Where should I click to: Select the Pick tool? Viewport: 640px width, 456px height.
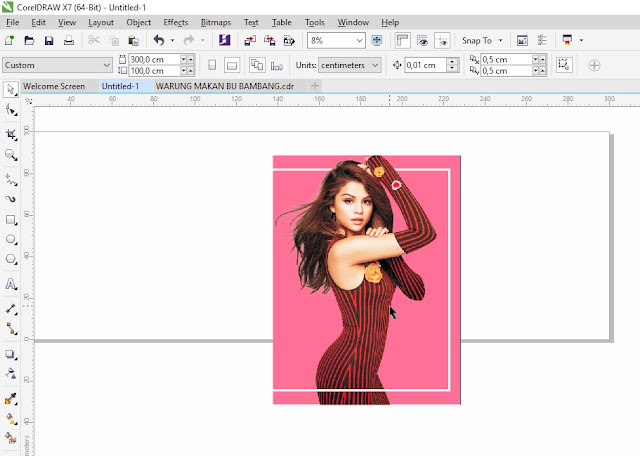click(11, 90)
